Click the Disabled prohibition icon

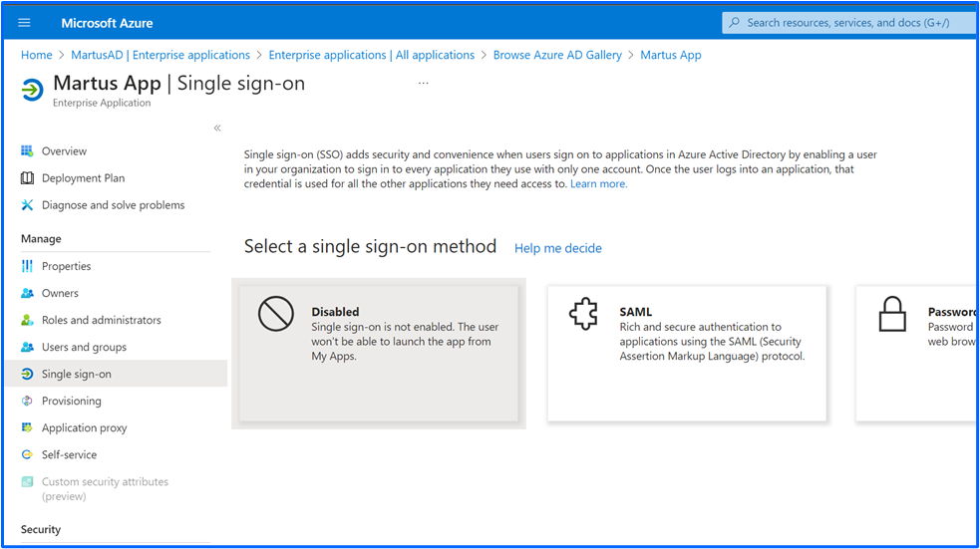275,314
